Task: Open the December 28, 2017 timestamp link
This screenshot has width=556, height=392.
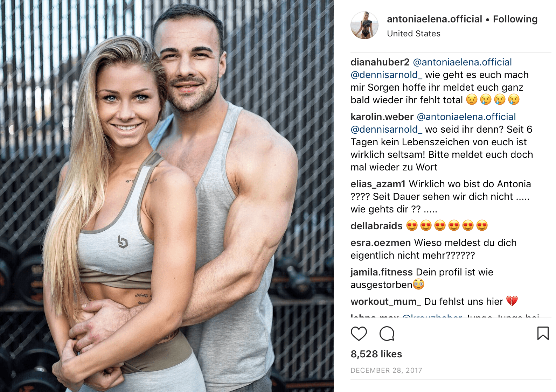Action: pyautogui.click(x=386, y=370)
